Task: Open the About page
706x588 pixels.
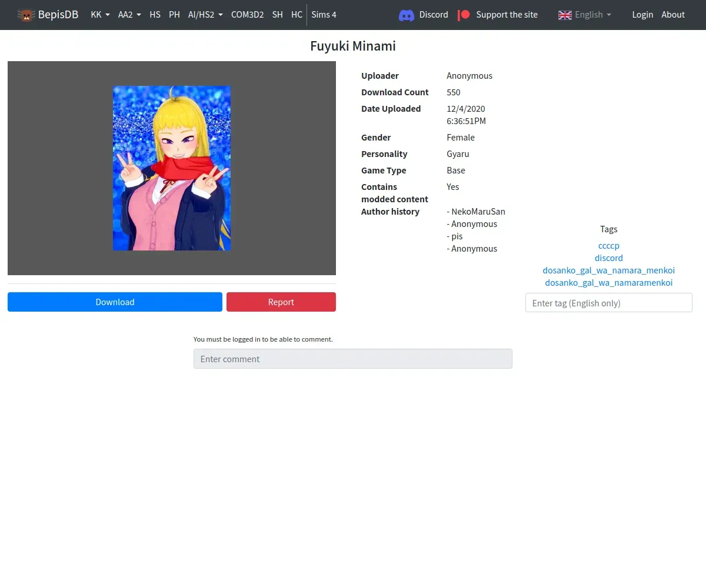Action: click(673, 15)
